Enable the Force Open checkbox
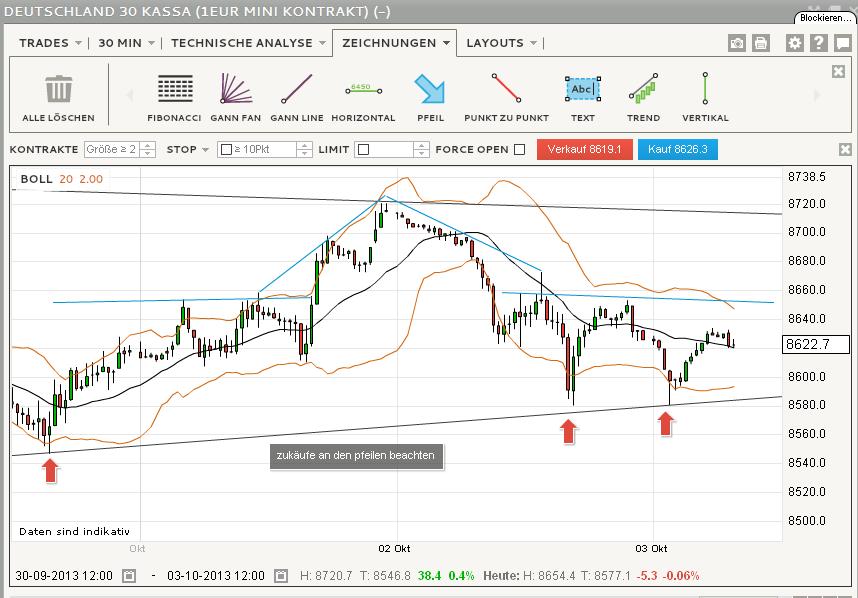This screenshot has width=858, height=598. [x=517, y=150]
